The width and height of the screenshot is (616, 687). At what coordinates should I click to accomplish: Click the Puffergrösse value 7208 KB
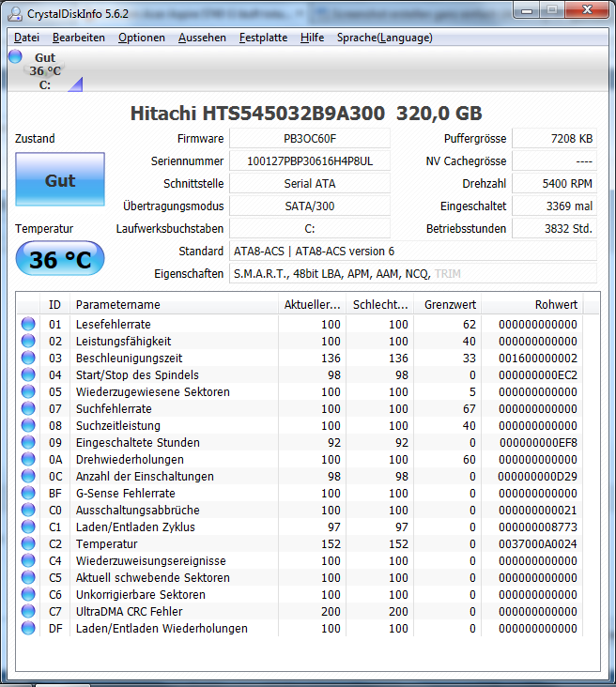point(554,139)
